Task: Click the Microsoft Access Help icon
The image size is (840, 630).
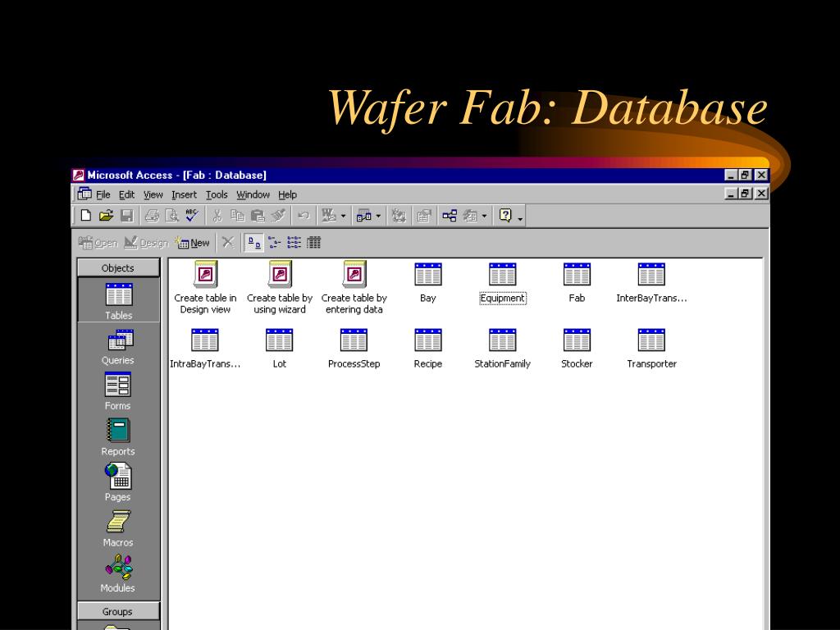Action: pyautogui.click(x=505, y=216)
